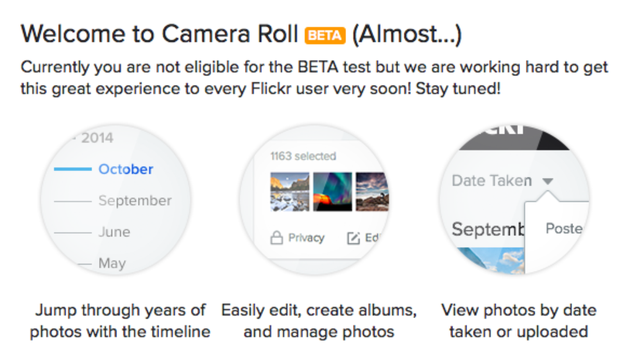644x362 pixels.
Task: Select the rocky coast sunset thumbnail
Action: pyautogui.click(x=372, y=192)
